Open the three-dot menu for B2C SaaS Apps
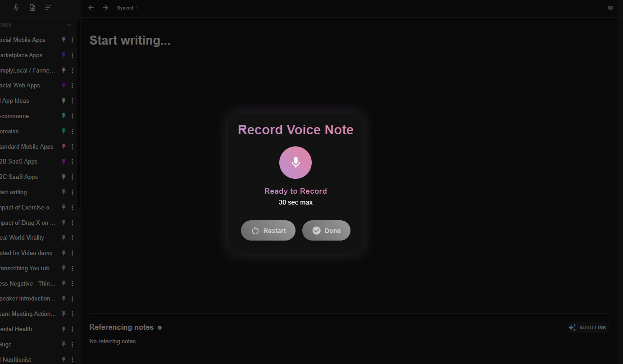This screenshot has width=623, height=364. click(x=72, y=177)
